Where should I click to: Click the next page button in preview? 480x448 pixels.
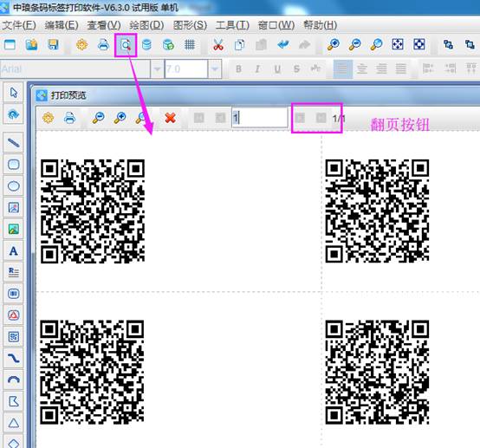point(300,118)
